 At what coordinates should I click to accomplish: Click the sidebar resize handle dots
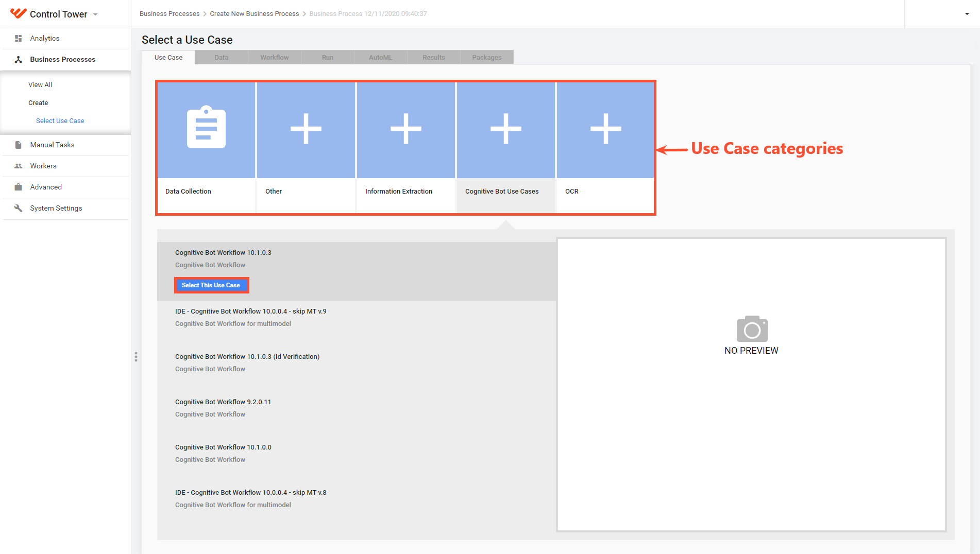pos(136,357)
